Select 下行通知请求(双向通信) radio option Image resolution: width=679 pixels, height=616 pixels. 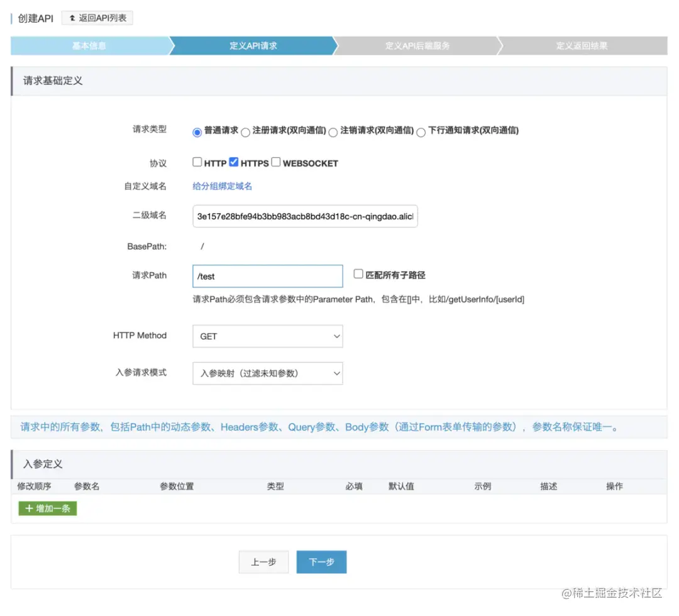click(x=421, y=132)
